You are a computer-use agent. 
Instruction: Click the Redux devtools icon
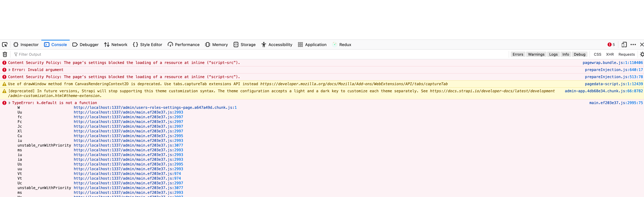[x=334, y=45]
